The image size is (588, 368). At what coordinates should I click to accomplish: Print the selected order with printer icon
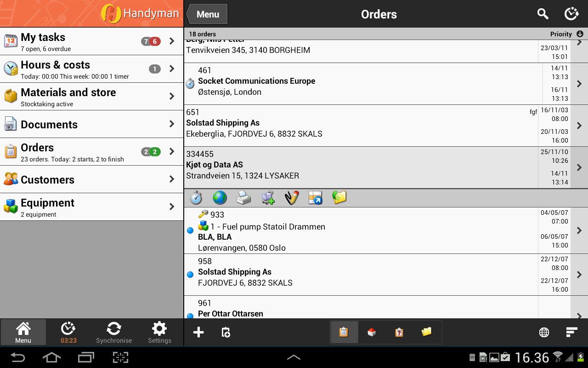(244, 198)
